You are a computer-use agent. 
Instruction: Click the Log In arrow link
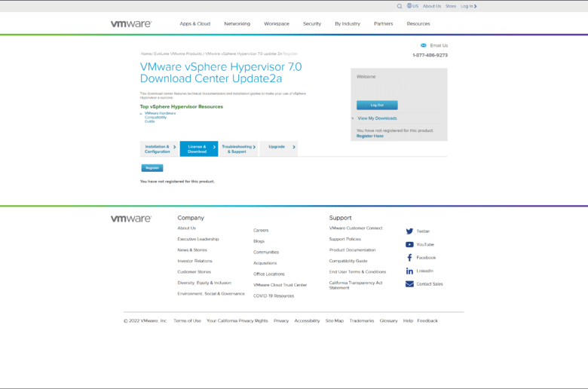(469, 6)
